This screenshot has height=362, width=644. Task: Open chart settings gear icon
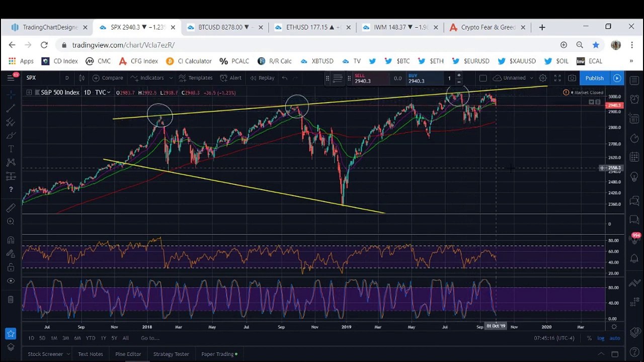[543, 78]
